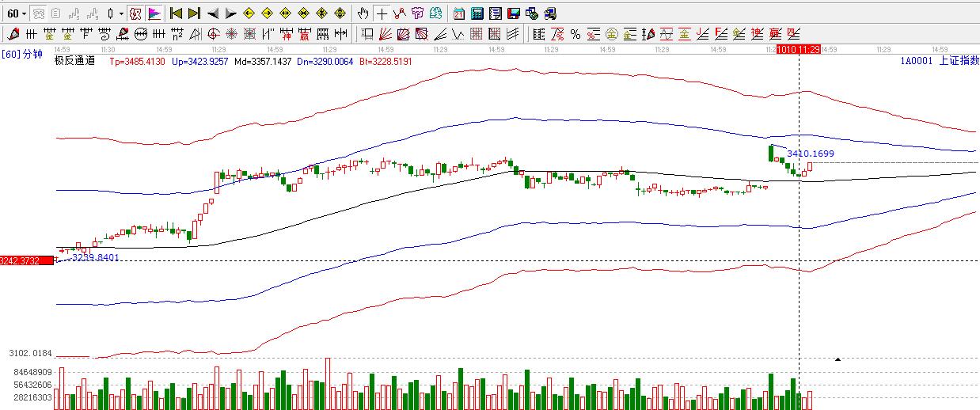Image resolution: width=980 pixels, height=410 pixels.
Task: Open the calculator tool icon
Action: (x=477, y=13)
